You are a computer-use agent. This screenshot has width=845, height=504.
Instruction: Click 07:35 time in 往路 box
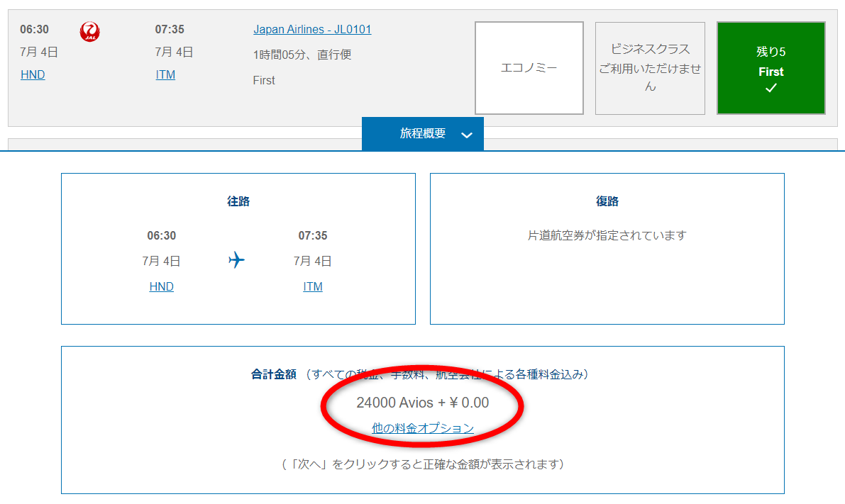[313, 236]
